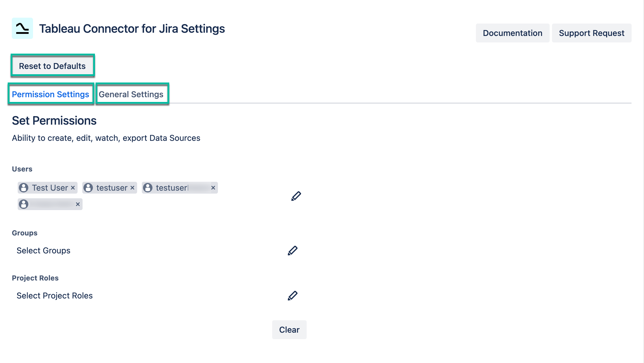This screenshot has height=363, width=644.
Task: Click the pencil icon next to Select Groups
Action: click(293, 250)
